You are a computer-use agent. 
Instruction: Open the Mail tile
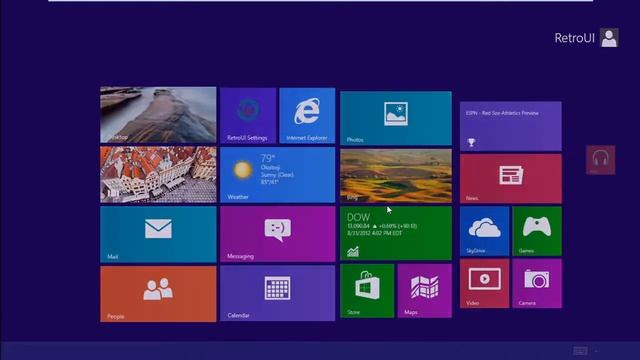pos(158,234)
